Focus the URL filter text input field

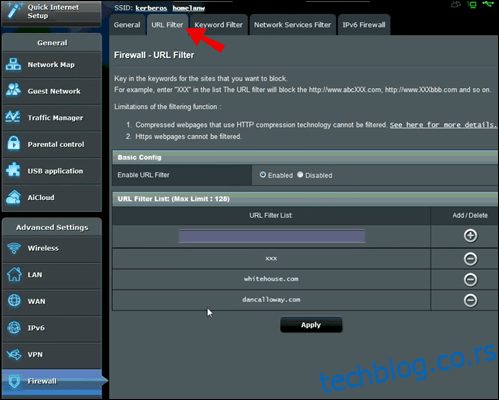click(272, 236)
